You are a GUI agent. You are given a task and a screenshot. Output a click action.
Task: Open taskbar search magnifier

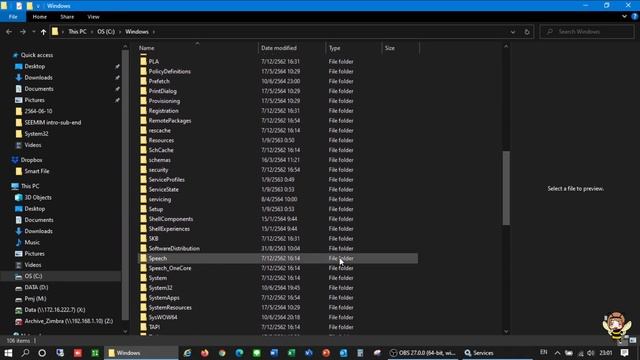tap(25, 353)
